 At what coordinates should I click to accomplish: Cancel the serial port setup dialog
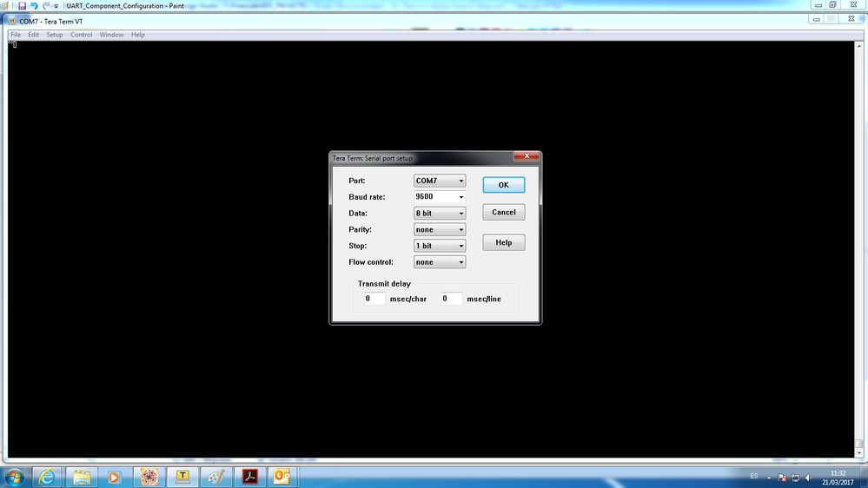(504, 213)
